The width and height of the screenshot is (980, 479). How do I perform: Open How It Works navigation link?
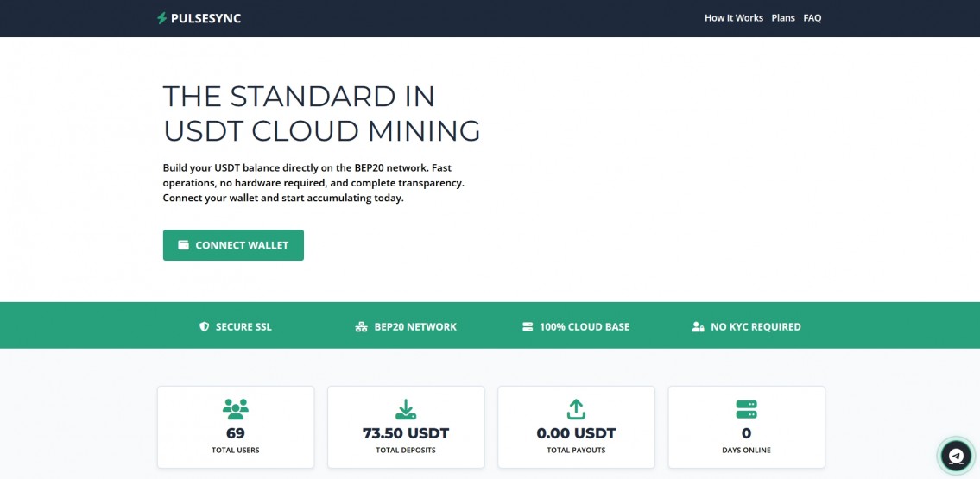pyautogui.click(x=733, y=18)
